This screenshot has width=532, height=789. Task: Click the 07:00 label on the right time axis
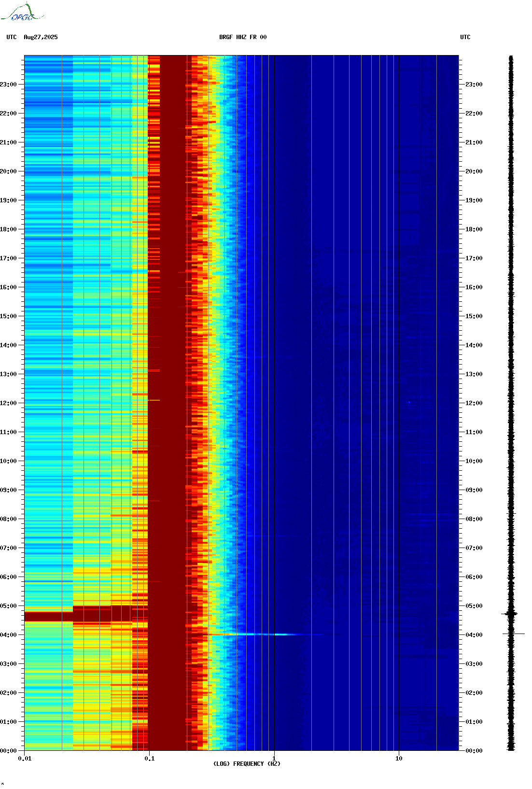[x=474, y=548]
